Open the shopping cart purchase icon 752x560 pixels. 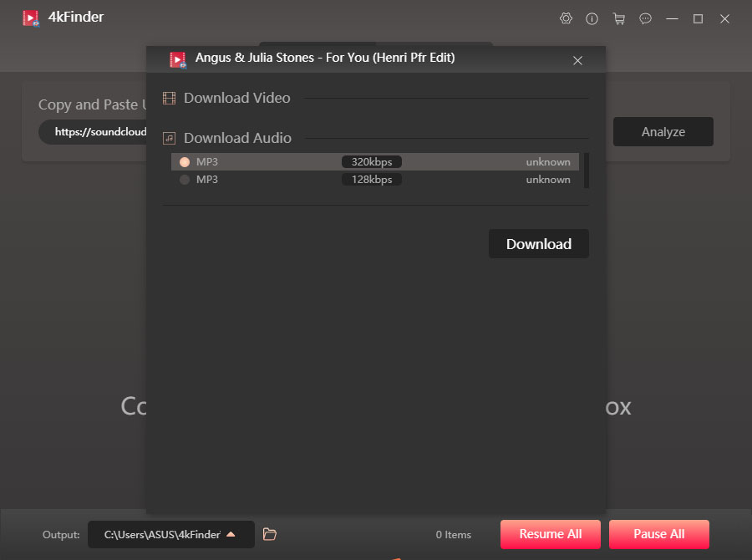coord(618,18)
